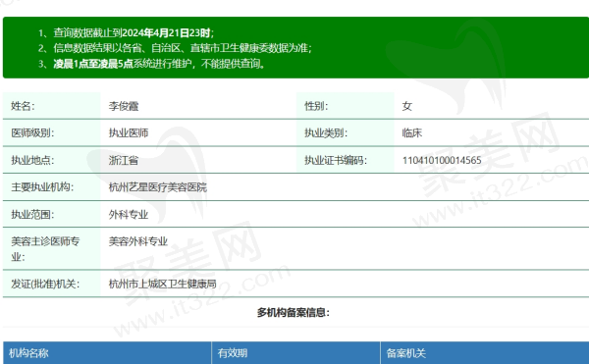Viewport: 589px width, 364px height.
Task: Click the 执业范围 label
Action: 32,214
